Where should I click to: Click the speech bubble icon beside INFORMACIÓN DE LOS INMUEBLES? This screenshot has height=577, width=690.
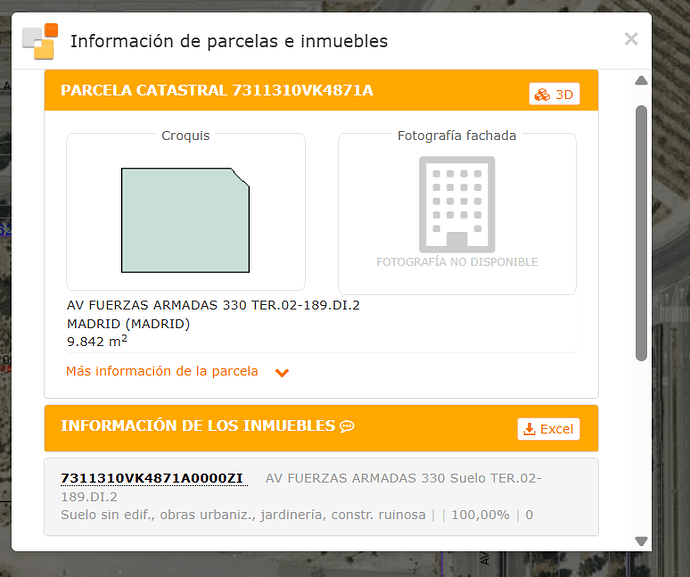point(347,427)
